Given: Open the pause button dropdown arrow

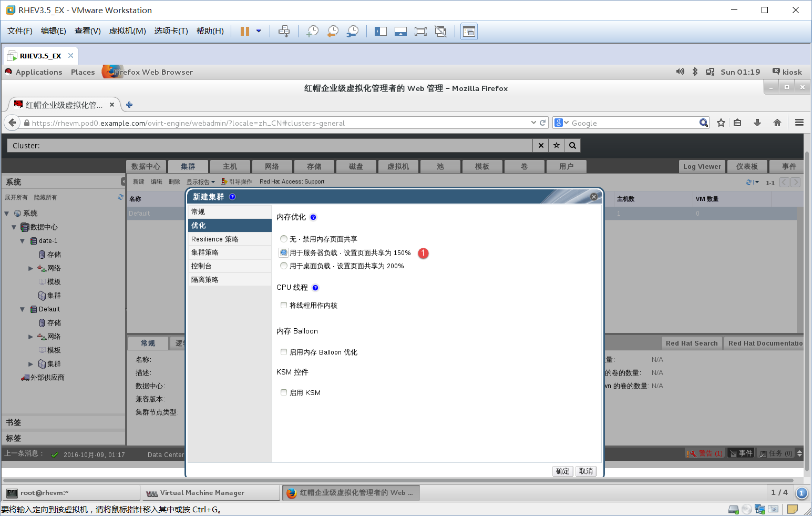Looking at the screenshot, I should [259, 31].
